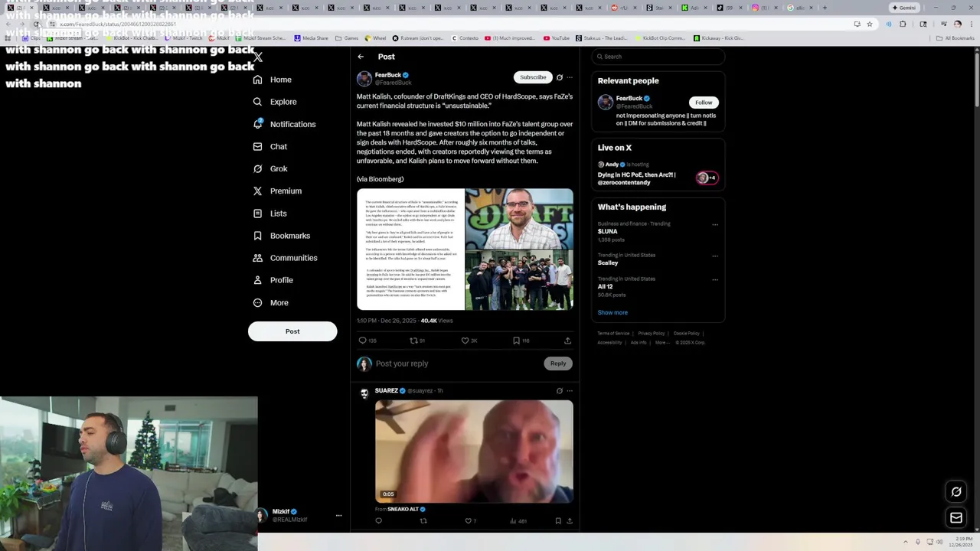Click the grey Reply button

pyautogui.click(x=558, y=364)
